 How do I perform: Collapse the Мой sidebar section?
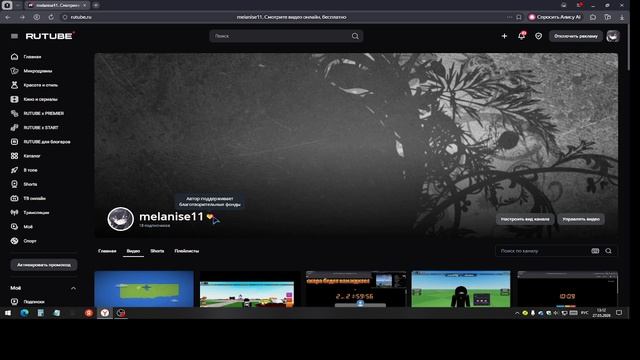click(x=73, y=288)
